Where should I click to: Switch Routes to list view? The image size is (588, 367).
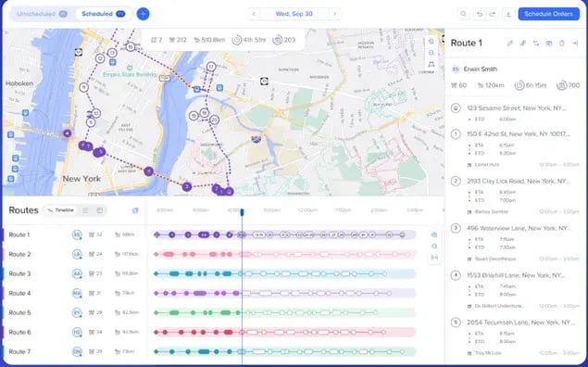click(x=85, y=210)
